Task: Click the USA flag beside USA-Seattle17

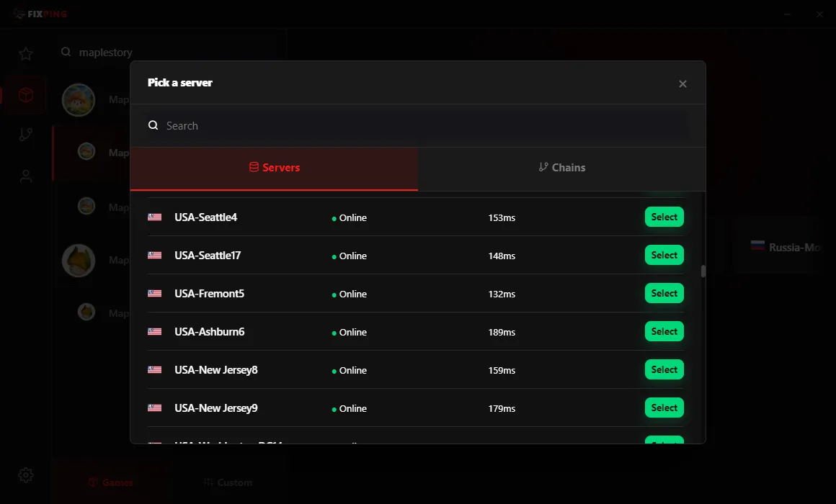Action: (x=155, y=255)
